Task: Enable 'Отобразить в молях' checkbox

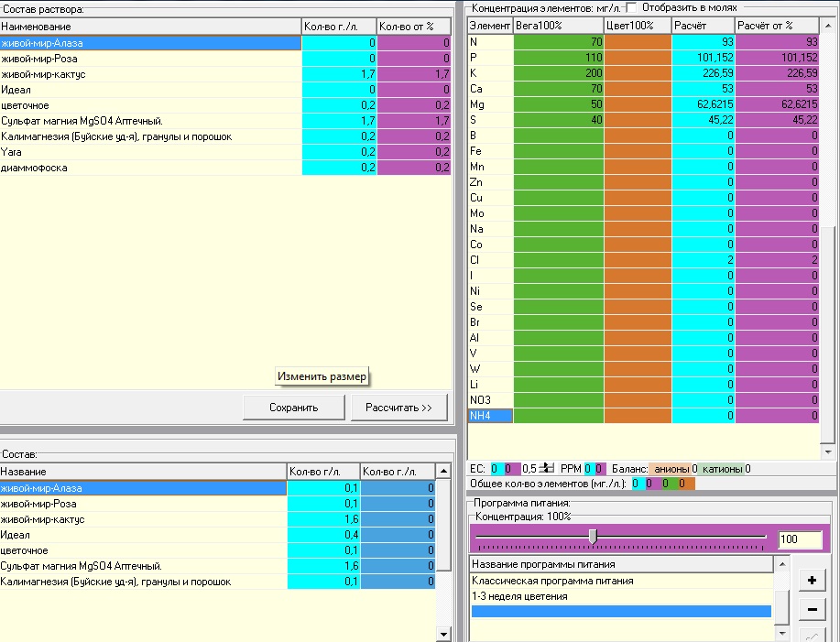Action: coord(630,6)
